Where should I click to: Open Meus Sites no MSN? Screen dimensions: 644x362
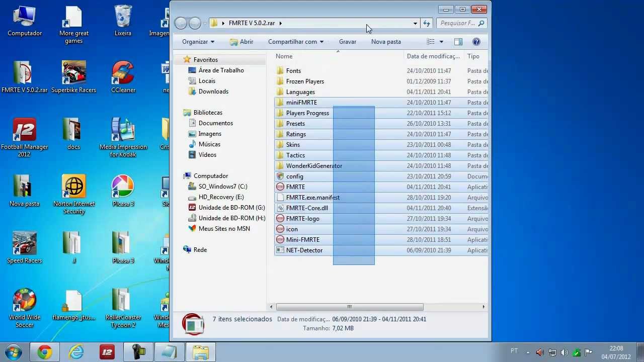pyautogui.click(x=224, y=229)
